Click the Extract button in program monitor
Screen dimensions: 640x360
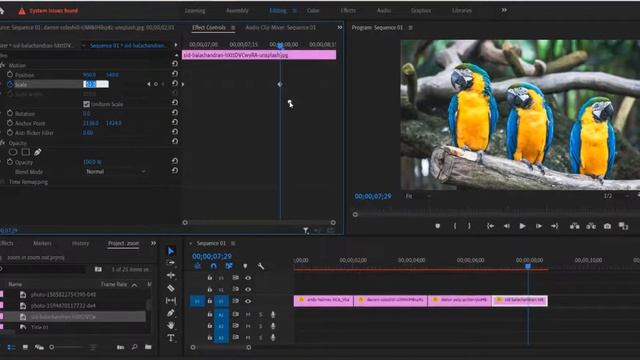591,226
